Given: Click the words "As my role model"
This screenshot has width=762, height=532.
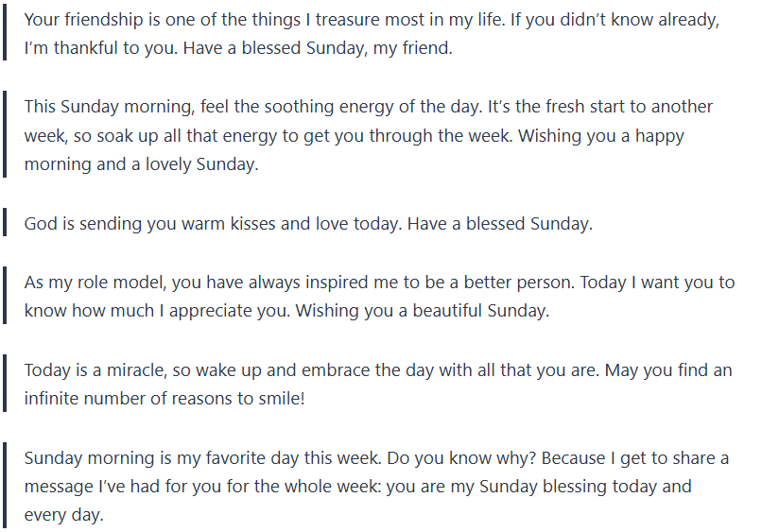Looking at the screenshot, I should pos(86,283).
